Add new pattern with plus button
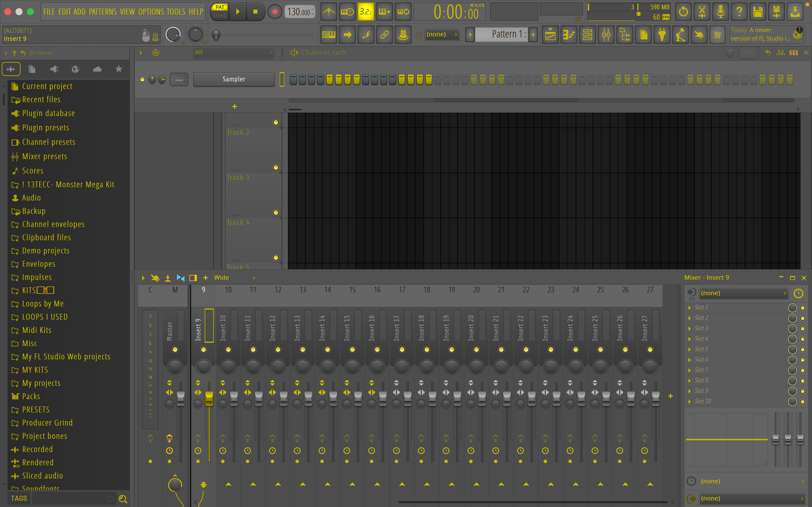 tap(533, 35)
